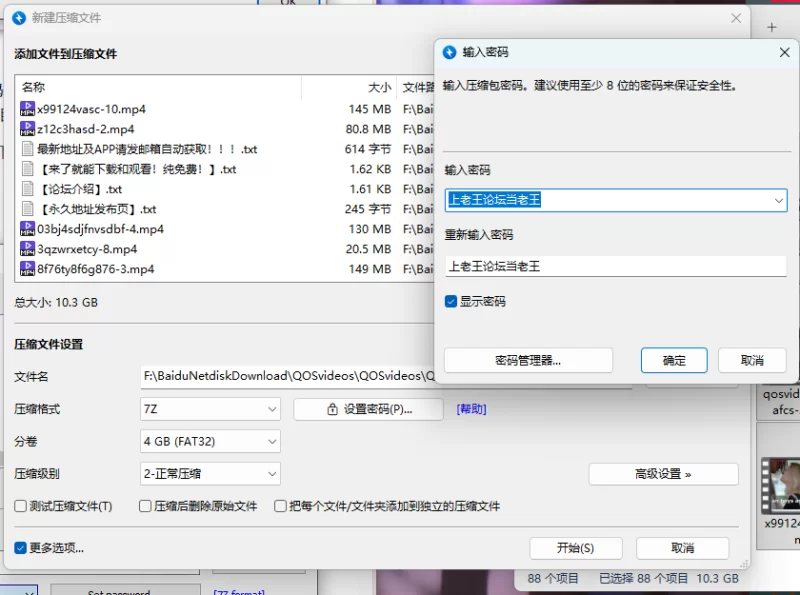
Task: Click the file icon of 【永久地址发布页】.txt
Action: [x=28, y=209]
